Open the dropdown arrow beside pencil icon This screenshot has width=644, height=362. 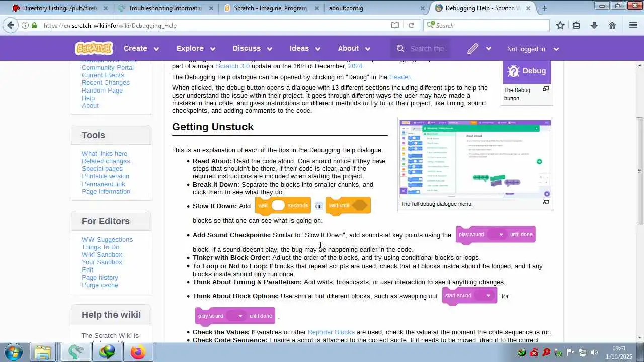[488, 49]
